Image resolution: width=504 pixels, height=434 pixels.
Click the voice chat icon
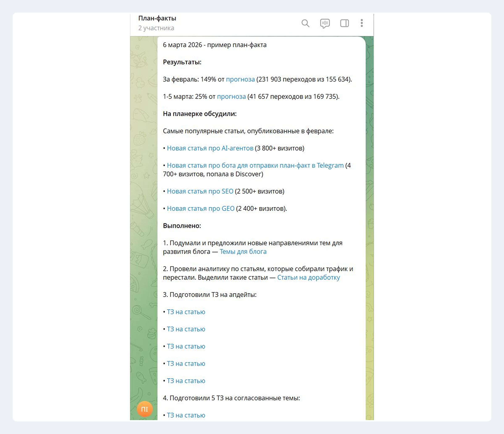tap(325, 23)
